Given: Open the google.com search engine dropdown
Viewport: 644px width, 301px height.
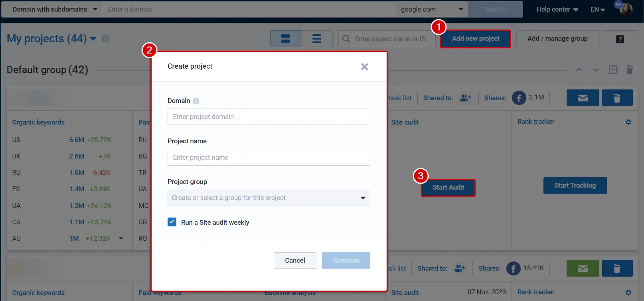Looking at the screenshot, I should point(432,9).
